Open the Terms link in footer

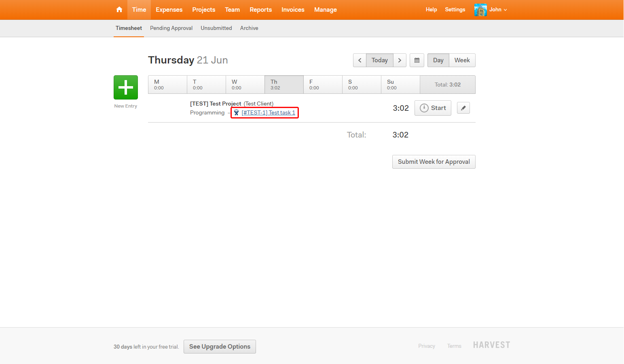click(x=454, y=346)
